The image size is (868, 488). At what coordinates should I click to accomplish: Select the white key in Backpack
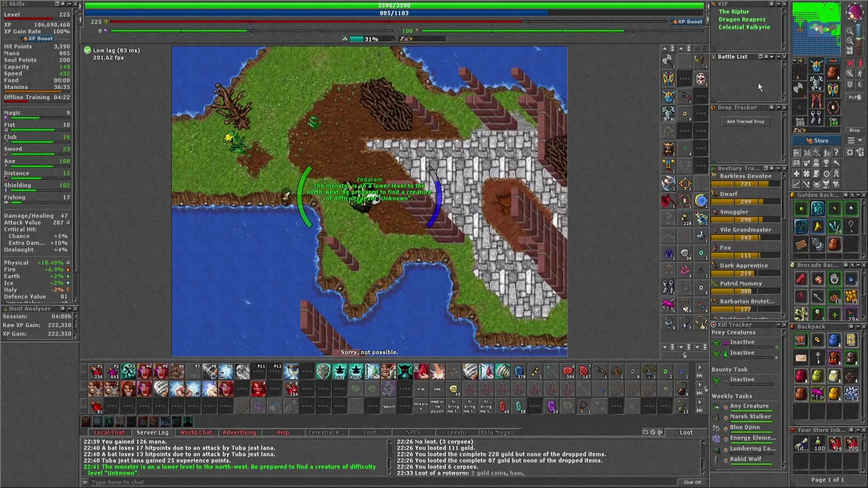818,358
